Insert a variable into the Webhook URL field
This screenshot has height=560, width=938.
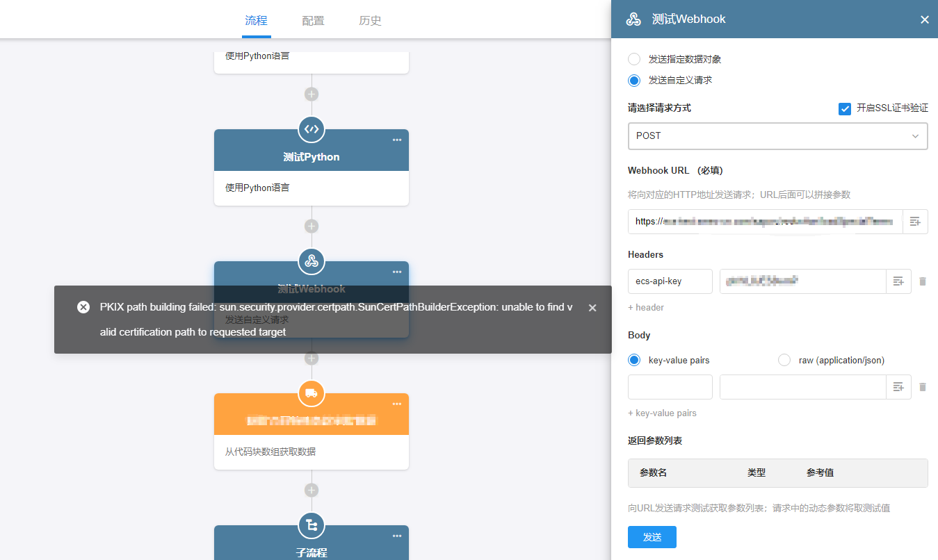[915, 222]
